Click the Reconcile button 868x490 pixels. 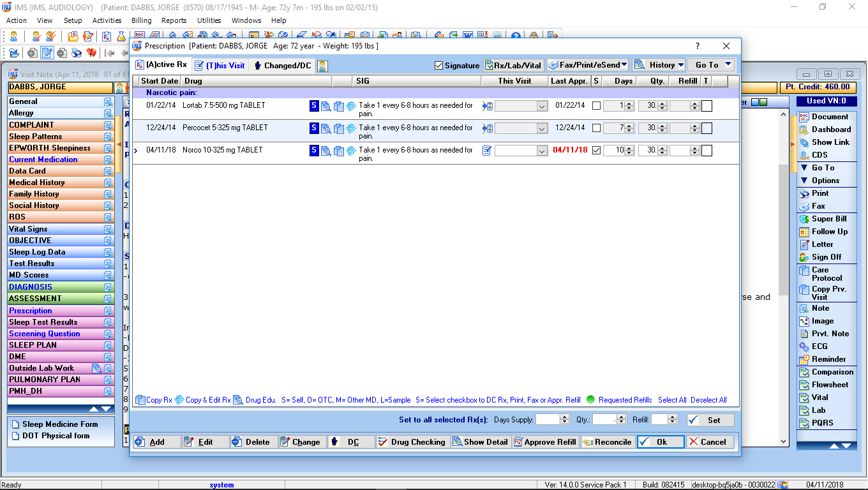point(607,442)
